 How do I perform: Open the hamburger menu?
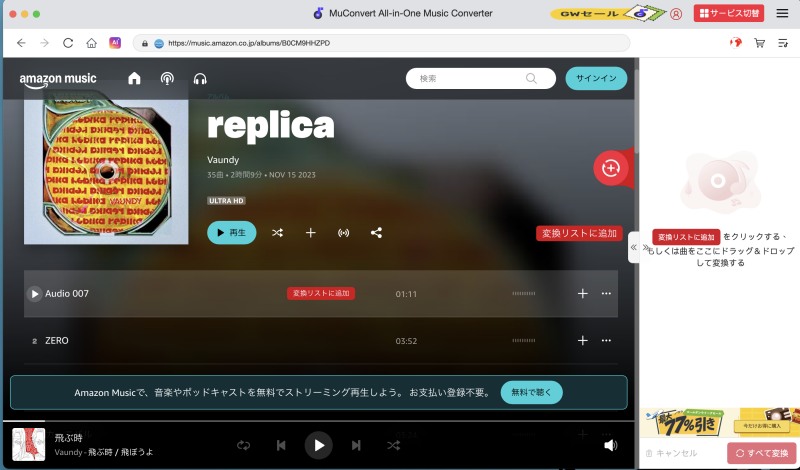click(782, 13)
